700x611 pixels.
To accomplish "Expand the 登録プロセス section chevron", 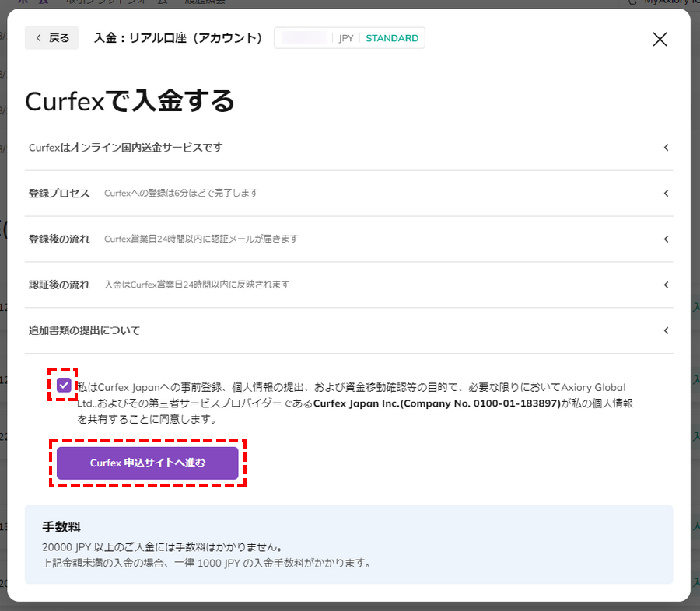I will click(666, 194).
